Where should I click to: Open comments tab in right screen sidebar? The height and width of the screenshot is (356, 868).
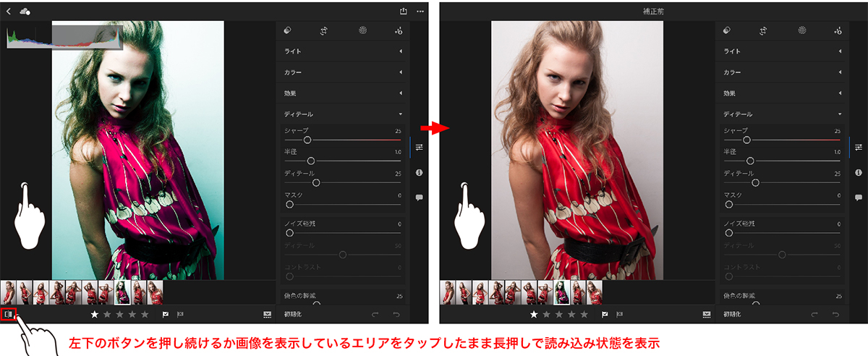[859, 197]
